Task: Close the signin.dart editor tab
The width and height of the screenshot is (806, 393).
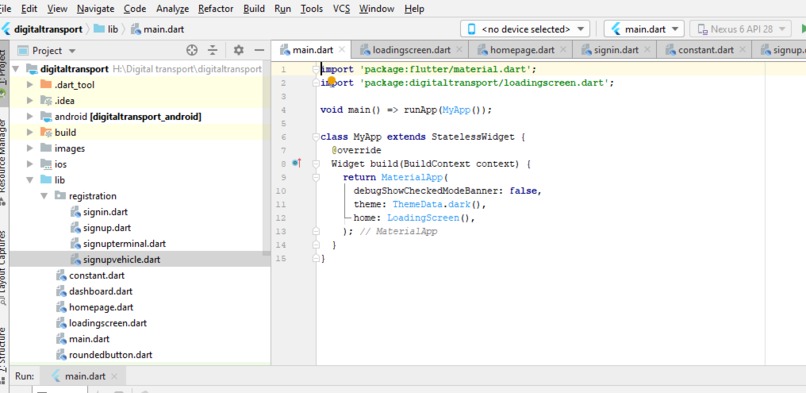Action: pos(647,50)
